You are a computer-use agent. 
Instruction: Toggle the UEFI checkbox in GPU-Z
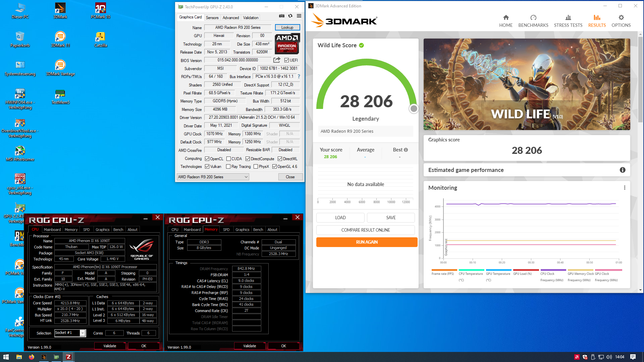click(x=286, y=60)
